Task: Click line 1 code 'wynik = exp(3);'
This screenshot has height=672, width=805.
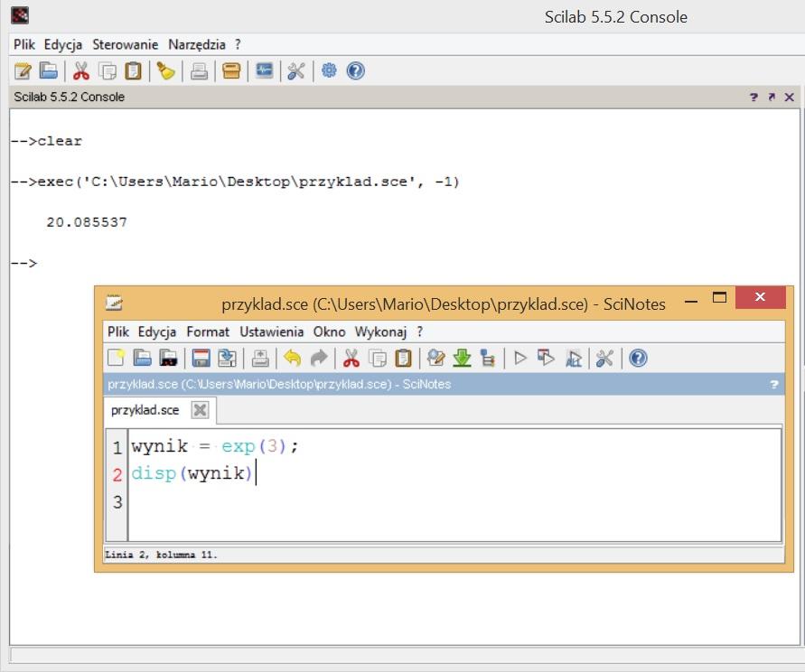Action: pos(214,446)
